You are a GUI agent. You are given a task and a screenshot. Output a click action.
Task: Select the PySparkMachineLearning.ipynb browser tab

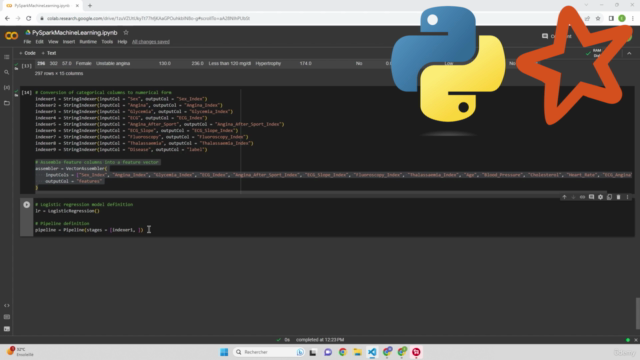(42, 6)
